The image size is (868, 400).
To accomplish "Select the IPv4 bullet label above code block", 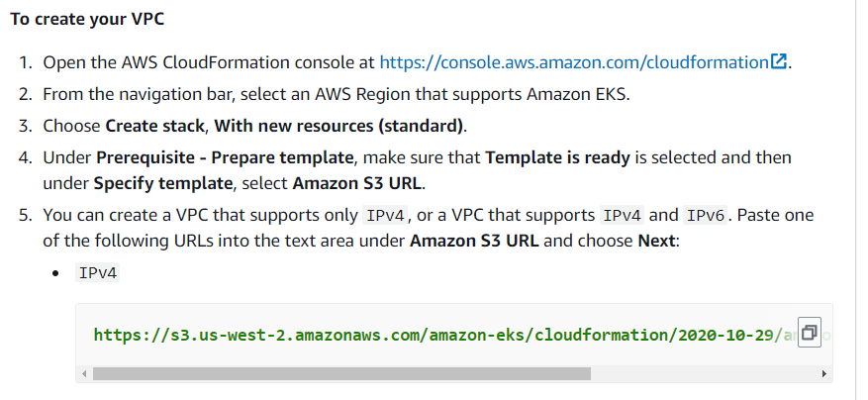I will (x=97, y=273).
